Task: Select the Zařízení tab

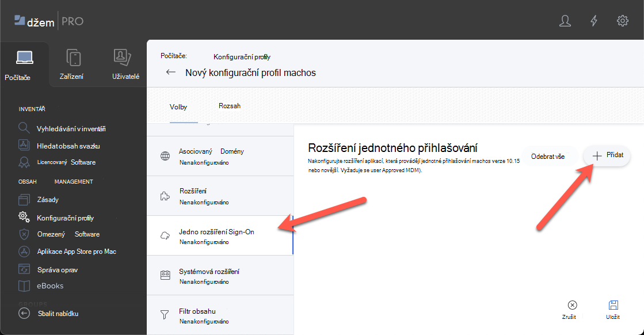Action: click(x=71, y=63)
